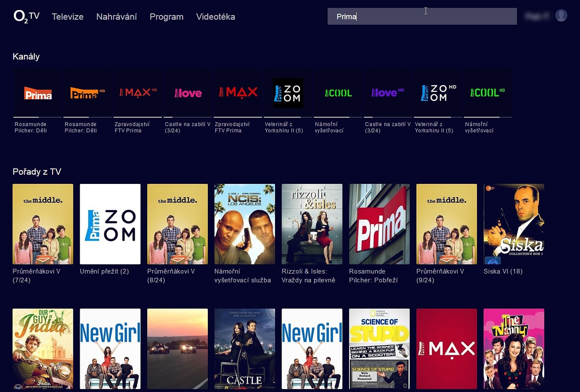The image size is (580, 392).
Task: Open the Prima MAX HD channel logo
Action: click(138, 93)
